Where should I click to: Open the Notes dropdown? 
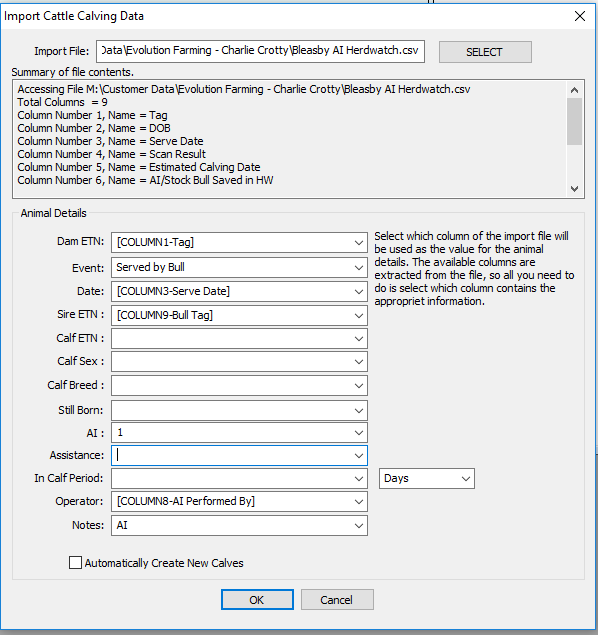tap(239, 525)
